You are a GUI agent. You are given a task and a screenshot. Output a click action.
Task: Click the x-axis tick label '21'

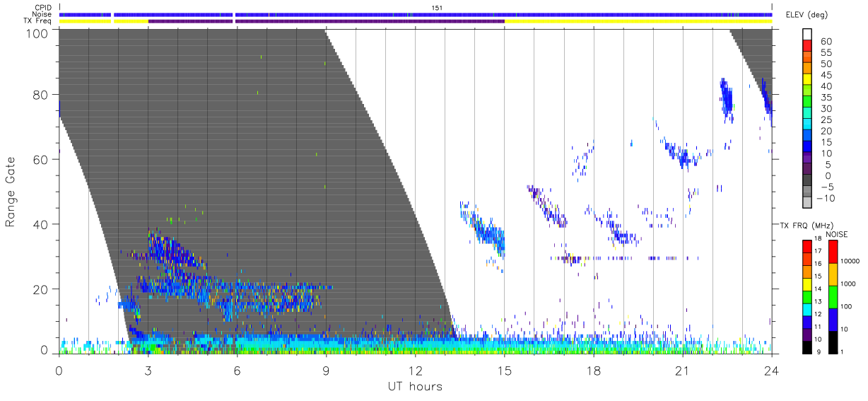(682, 370)
